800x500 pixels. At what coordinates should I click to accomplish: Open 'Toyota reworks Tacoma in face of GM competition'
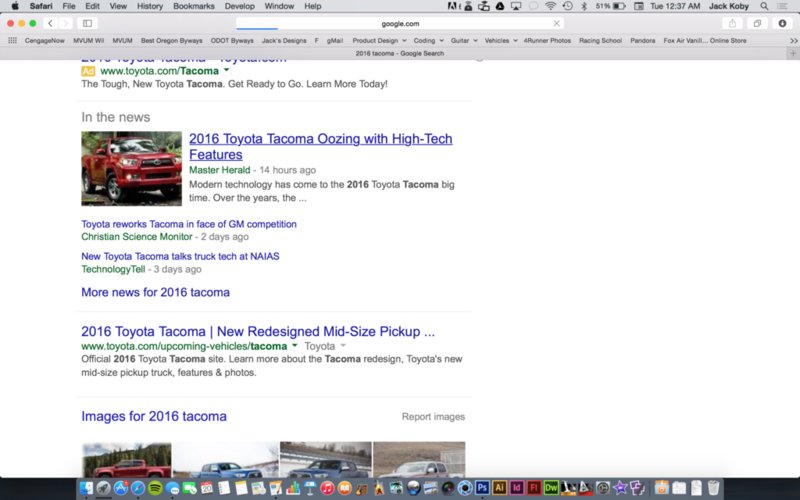point(189,224)
